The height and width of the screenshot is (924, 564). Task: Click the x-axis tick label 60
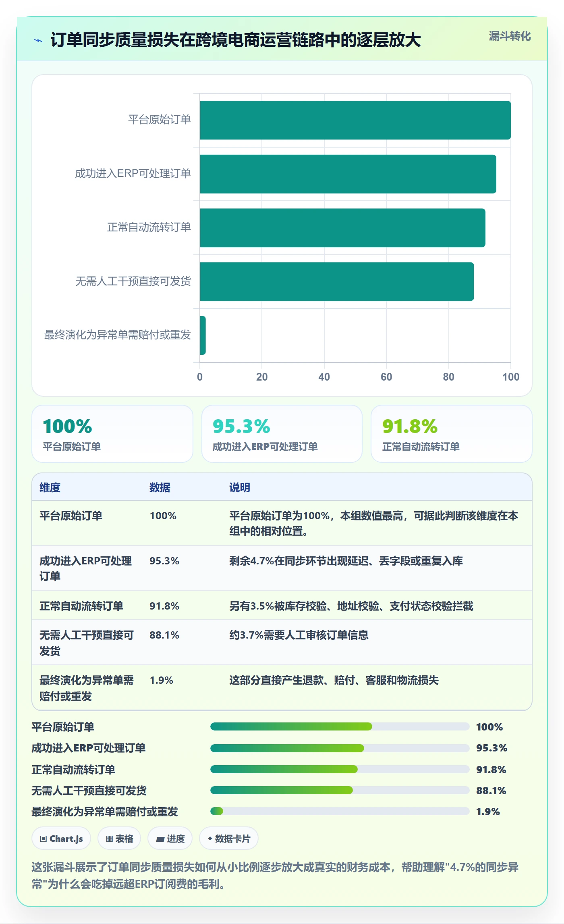click(x=386, y=377)
